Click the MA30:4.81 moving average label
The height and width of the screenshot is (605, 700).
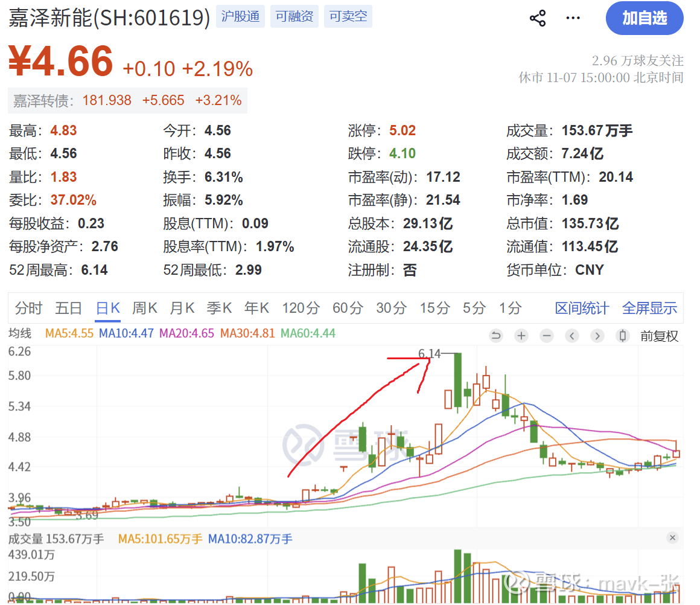coord(247,333)
